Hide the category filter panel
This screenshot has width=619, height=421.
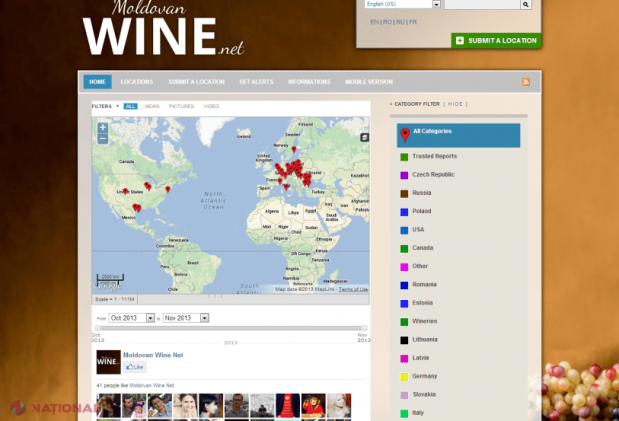pos(455,104)
